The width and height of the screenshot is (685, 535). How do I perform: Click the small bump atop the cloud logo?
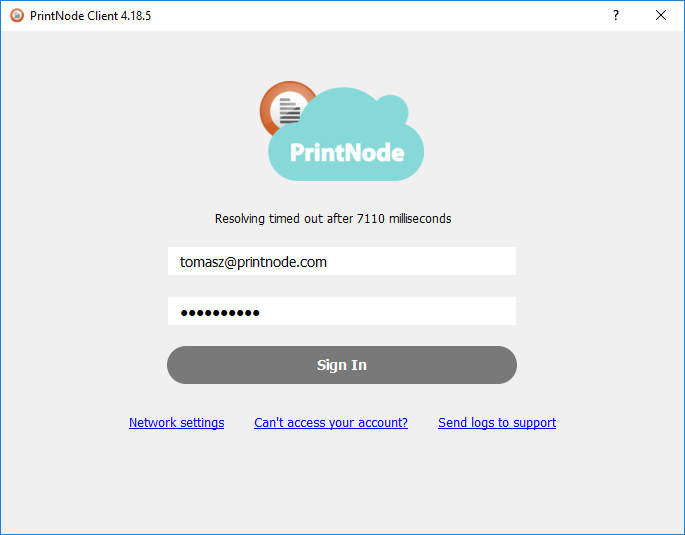(392, 109)
